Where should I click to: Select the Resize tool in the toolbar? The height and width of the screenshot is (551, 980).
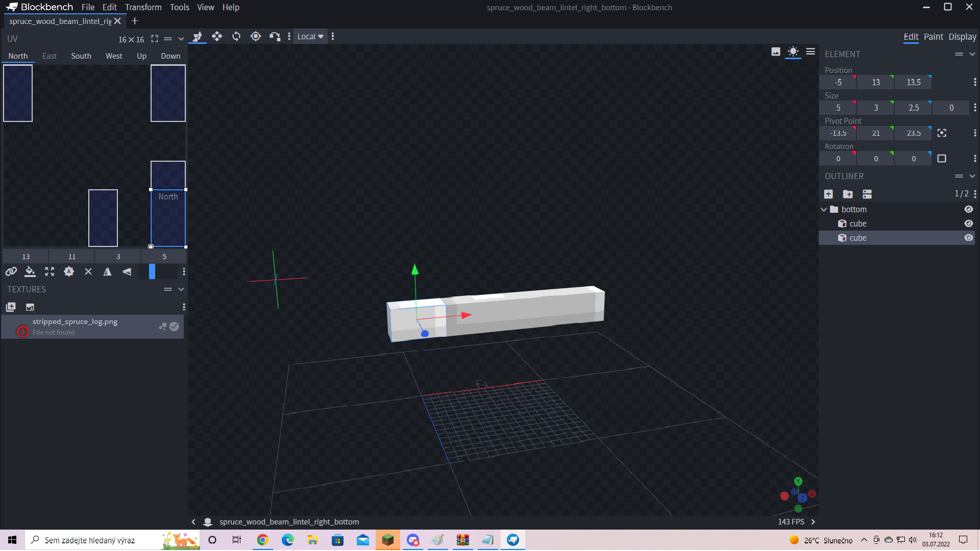pyautogui.click(x=198, y=36)
